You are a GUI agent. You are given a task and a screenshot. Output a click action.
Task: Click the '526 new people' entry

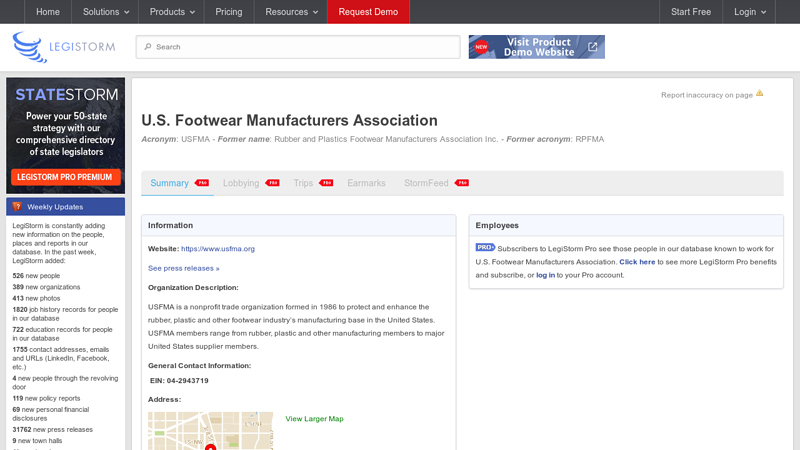tap(36, 276)
